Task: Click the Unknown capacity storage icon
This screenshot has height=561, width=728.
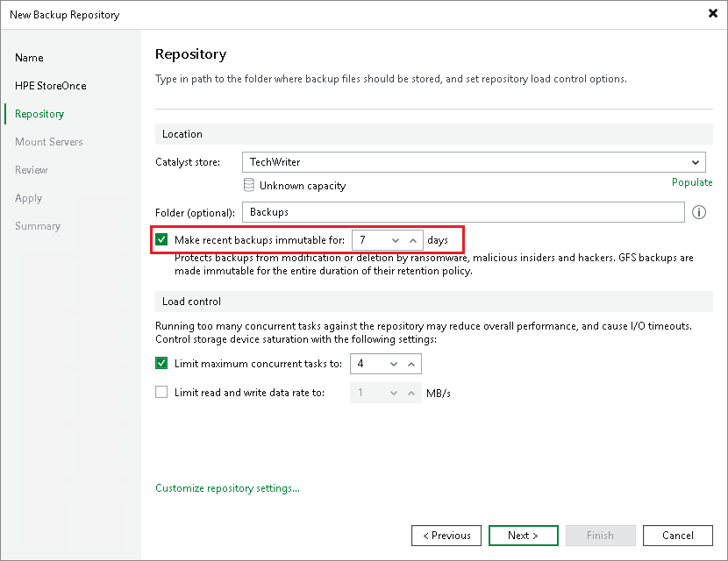Action: 249,185
